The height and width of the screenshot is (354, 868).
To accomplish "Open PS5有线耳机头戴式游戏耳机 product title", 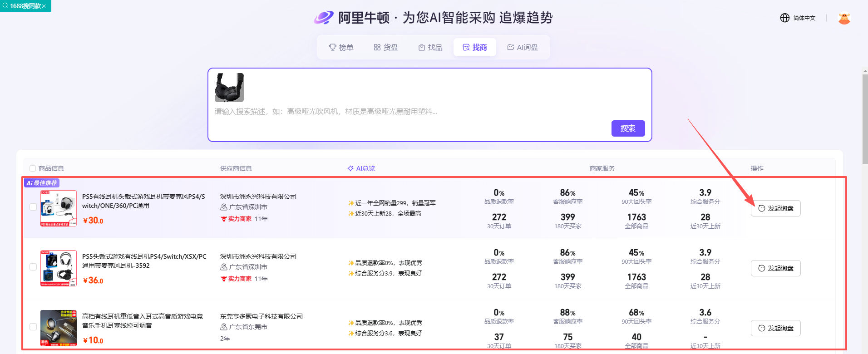I will pyautogui.click(x=143, y=201).
